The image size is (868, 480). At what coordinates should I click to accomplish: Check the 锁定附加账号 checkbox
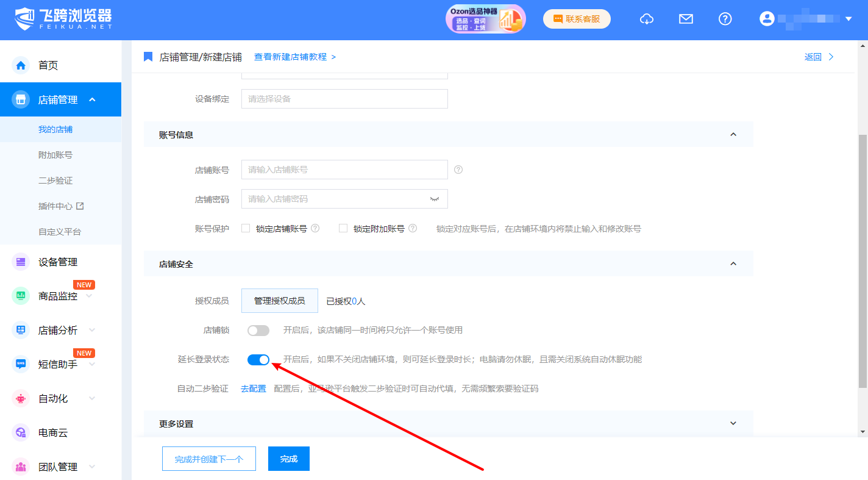343,229
